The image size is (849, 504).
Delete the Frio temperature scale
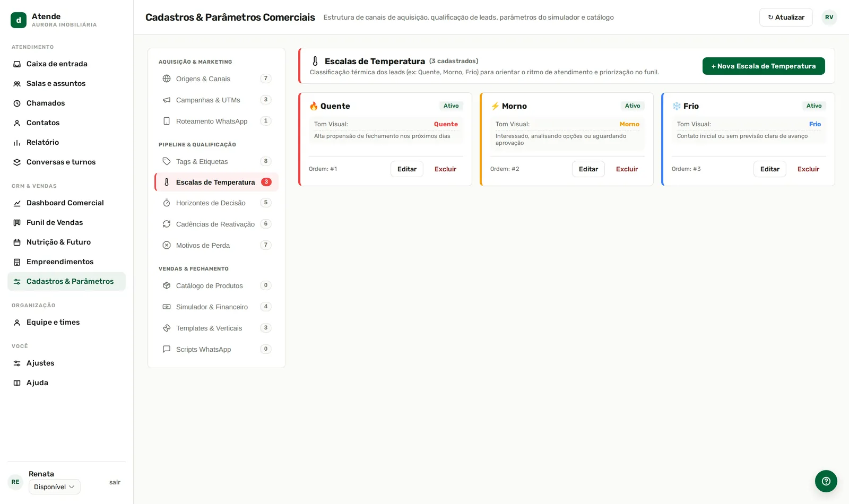tap(808, 169)
